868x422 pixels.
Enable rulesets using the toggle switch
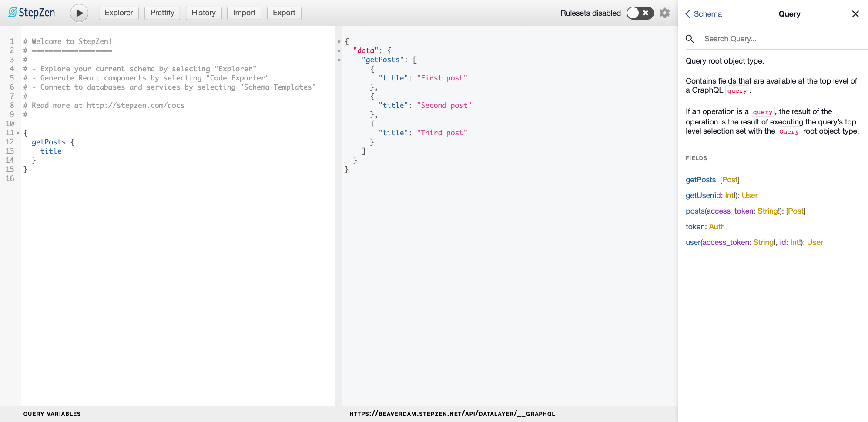[640, 13]
